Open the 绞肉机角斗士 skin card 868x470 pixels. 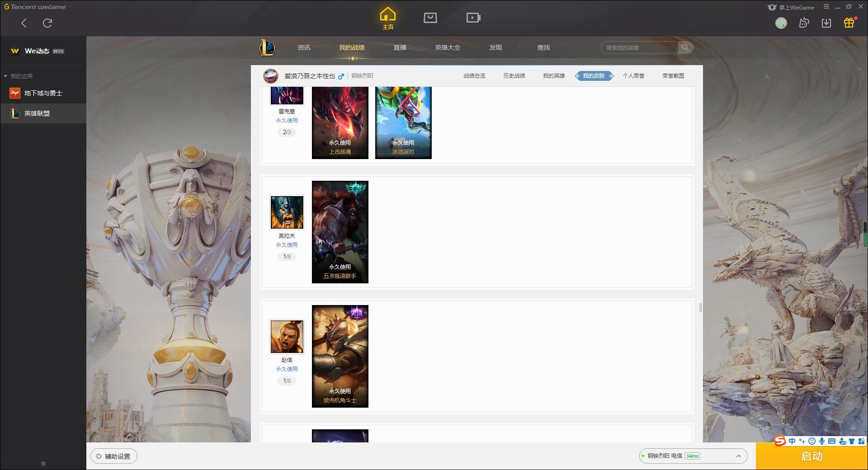pyautogui.click(x=340, y=357)
